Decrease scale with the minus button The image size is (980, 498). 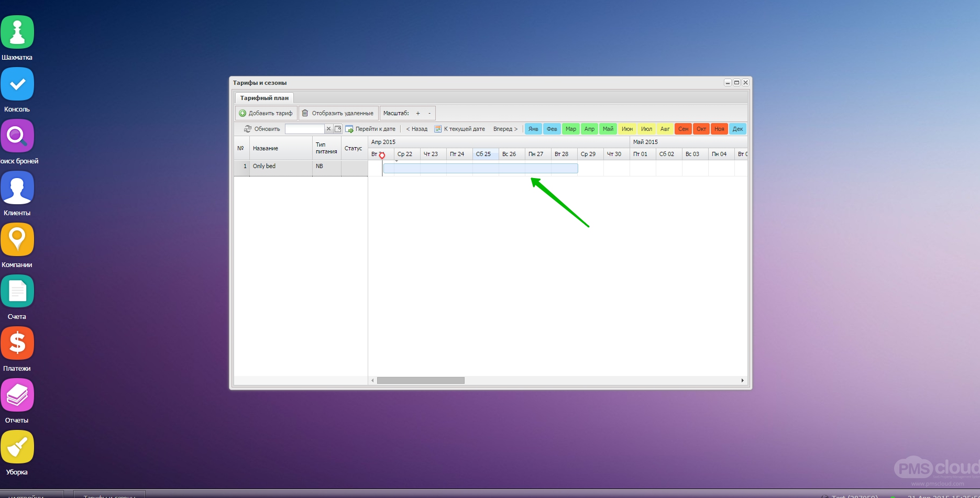[430, 113]
